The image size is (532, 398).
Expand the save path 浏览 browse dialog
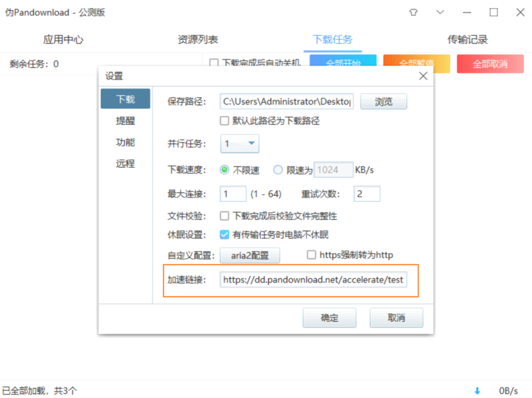(x=383, y=101)
